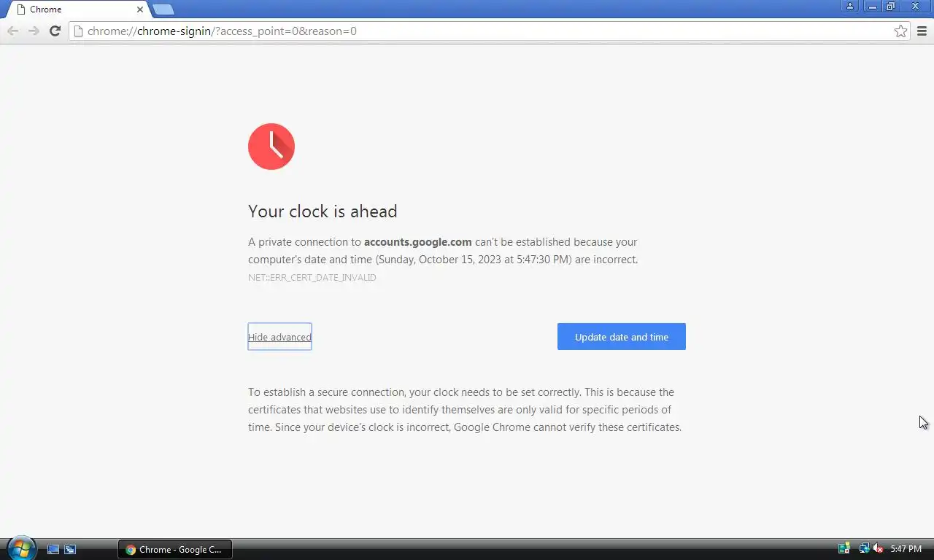Click the page icon in address bar
The width and height of the screenshot is (934, 560).
pos(78,31)
